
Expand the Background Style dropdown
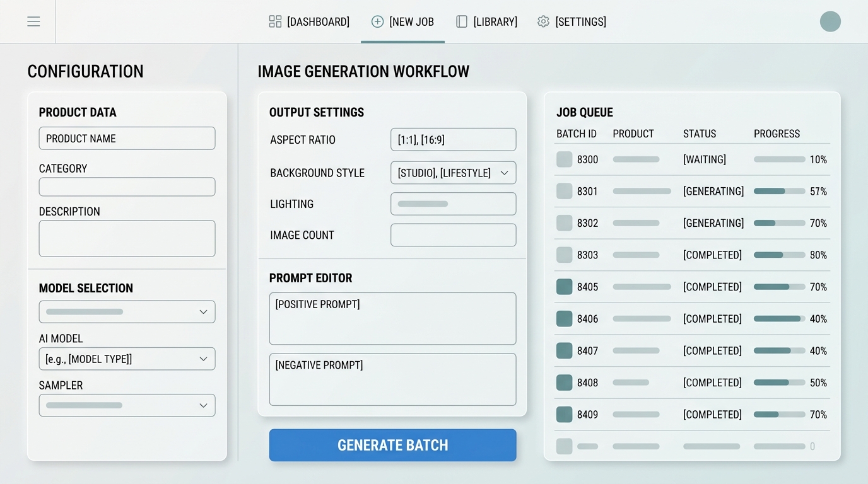[453, 173]
